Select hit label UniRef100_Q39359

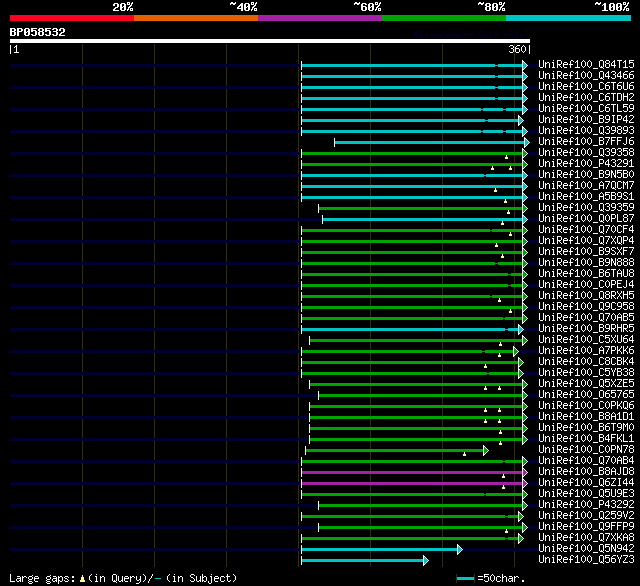586,208
